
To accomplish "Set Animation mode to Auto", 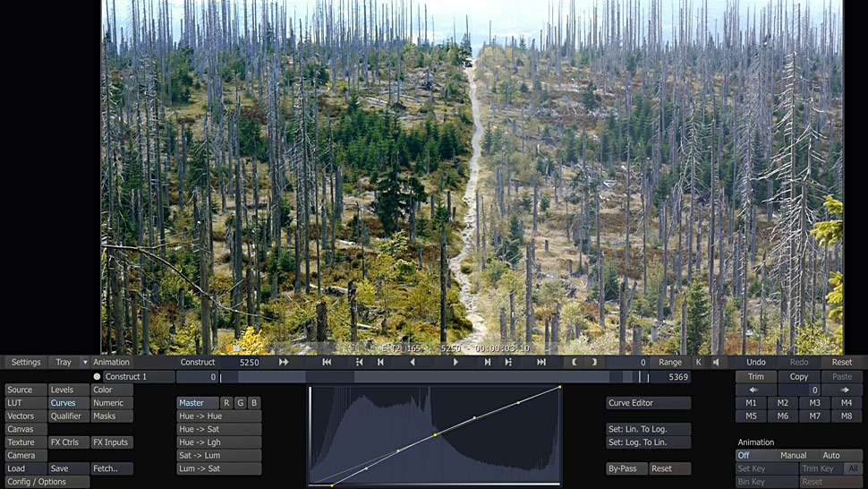I will coord(831,456).
